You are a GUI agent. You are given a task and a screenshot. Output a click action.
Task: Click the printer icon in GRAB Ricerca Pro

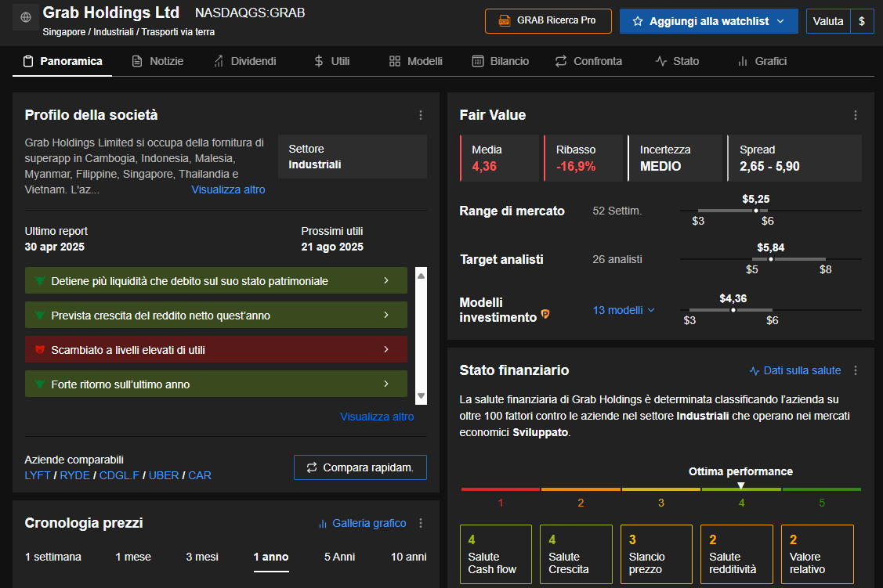(505, 21)
